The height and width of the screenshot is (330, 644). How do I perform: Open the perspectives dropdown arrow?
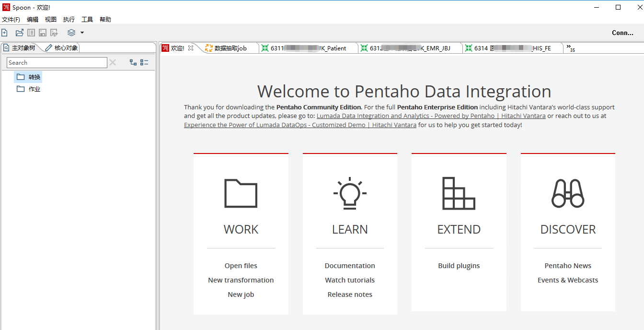[x=82, y=33]
